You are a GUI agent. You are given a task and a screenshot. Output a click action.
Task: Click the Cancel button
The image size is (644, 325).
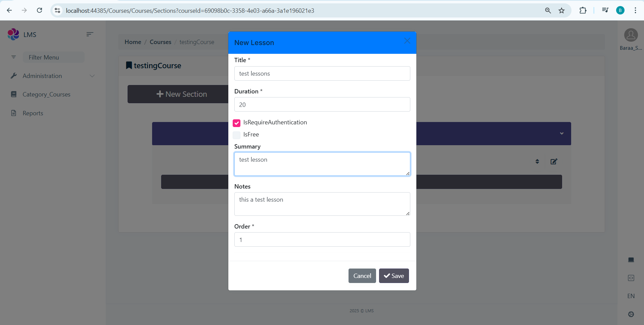tap(362, 276)
